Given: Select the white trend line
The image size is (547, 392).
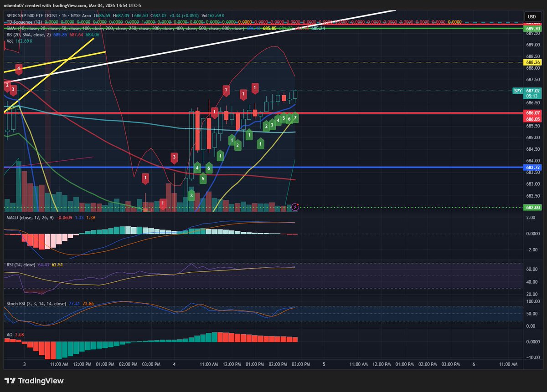Looking at the screenshot, I should pyautogui.click(x=201, y=46).
